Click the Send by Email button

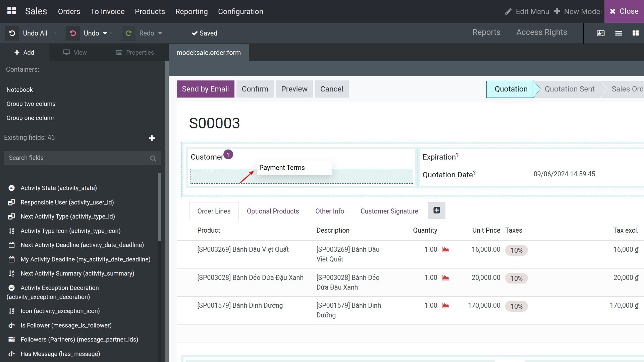[x=205, y=89]
